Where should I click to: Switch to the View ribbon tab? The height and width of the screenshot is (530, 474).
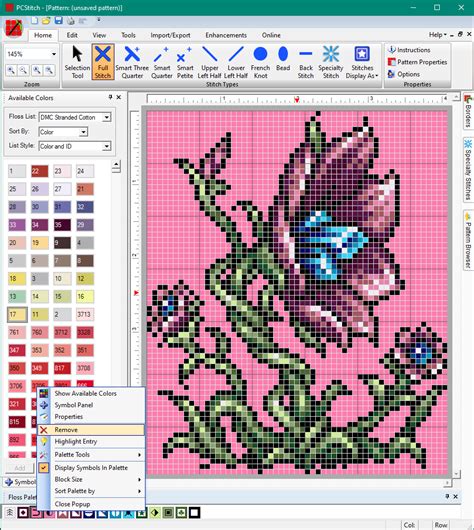[x=99, y=35]
